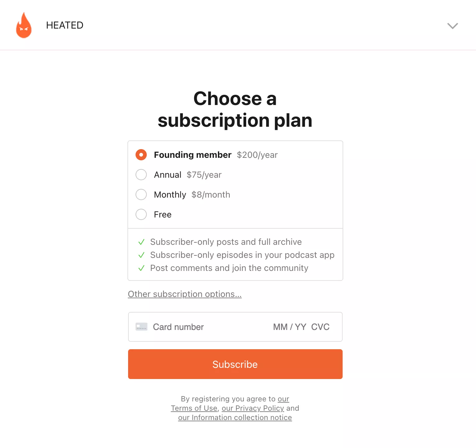Open our Privacy Policy link

tap(253, 408)
